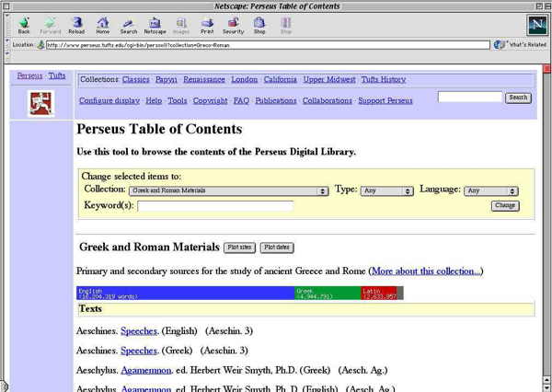Viewport: 552px width, 392px height.
Task: Click the Plot dates button
Action: tap(277, 248)
